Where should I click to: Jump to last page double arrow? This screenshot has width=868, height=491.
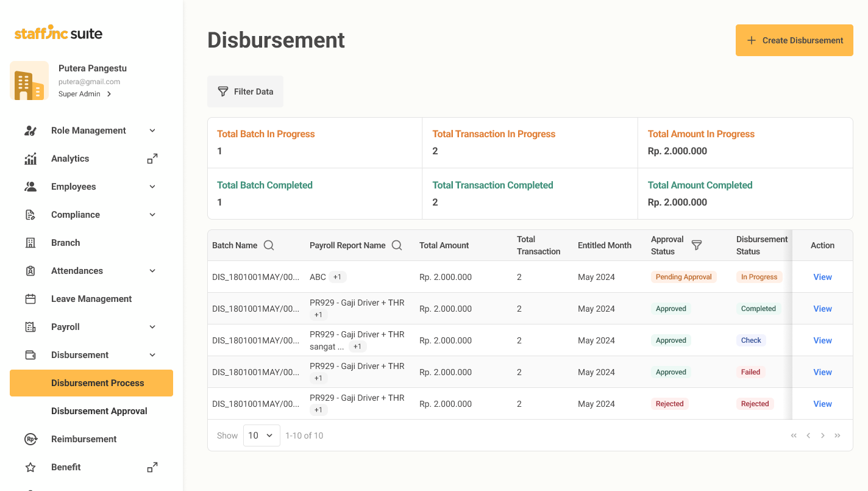tap(838, 435)
